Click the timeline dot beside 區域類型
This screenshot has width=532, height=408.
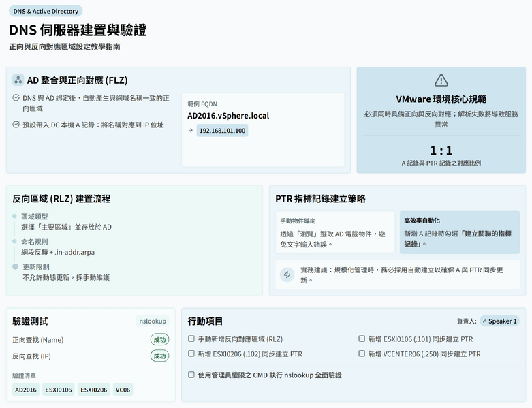coord(14,216)
